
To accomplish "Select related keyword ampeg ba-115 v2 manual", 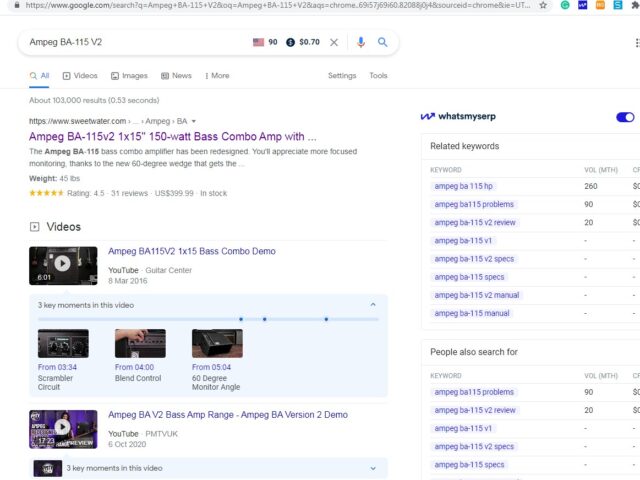I will pos(477,295).
